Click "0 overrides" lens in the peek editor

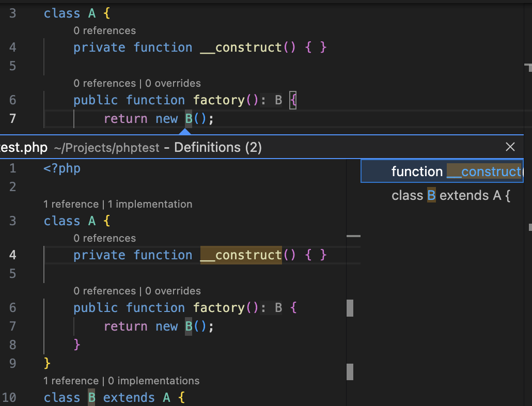click(x=173, y=291)
